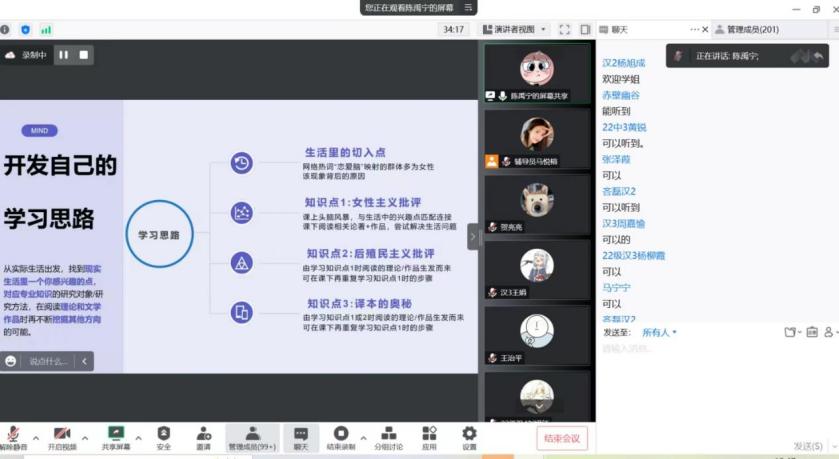
Task: Click the red packet icon in chat
Action: point(812,332)
